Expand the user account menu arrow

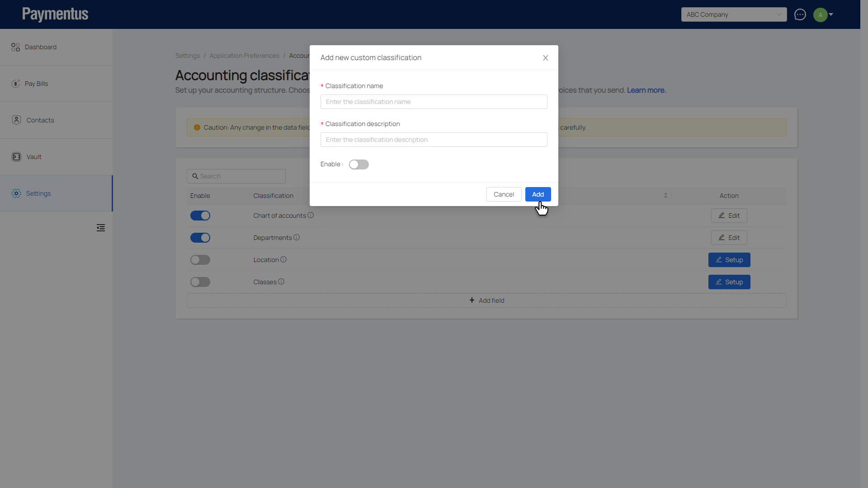[x=831, y=14]
